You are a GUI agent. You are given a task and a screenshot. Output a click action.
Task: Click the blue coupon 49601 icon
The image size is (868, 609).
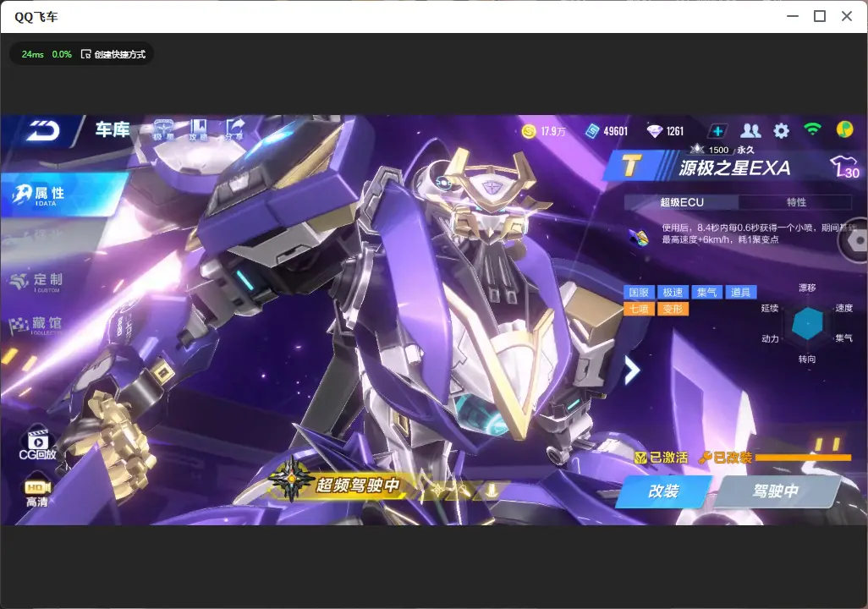click(591, 131)
